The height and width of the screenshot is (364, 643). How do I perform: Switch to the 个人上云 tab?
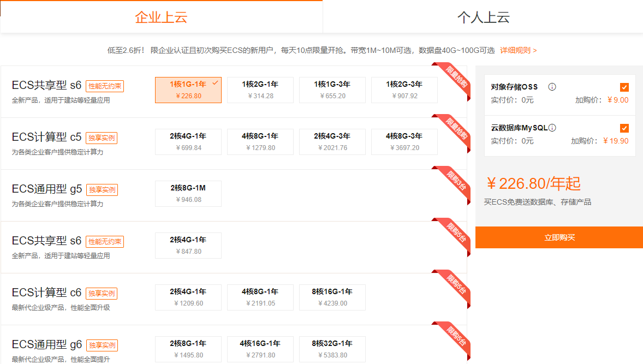[483, 17]
